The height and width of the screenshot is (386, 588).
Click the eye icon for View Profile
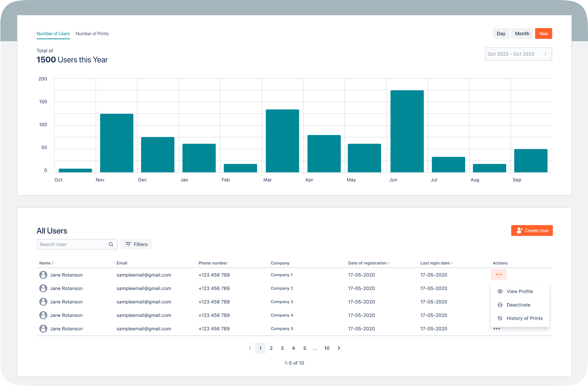[500, 291]
